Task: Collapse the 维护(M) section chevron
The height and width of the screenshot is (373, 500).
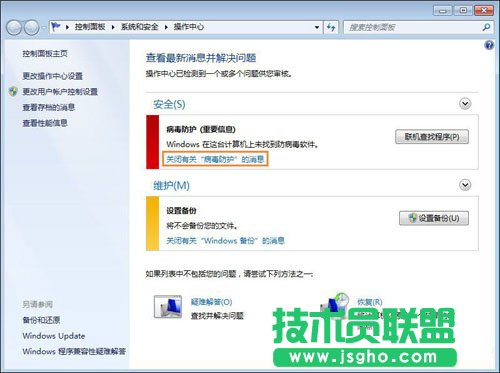Action: 465,185
